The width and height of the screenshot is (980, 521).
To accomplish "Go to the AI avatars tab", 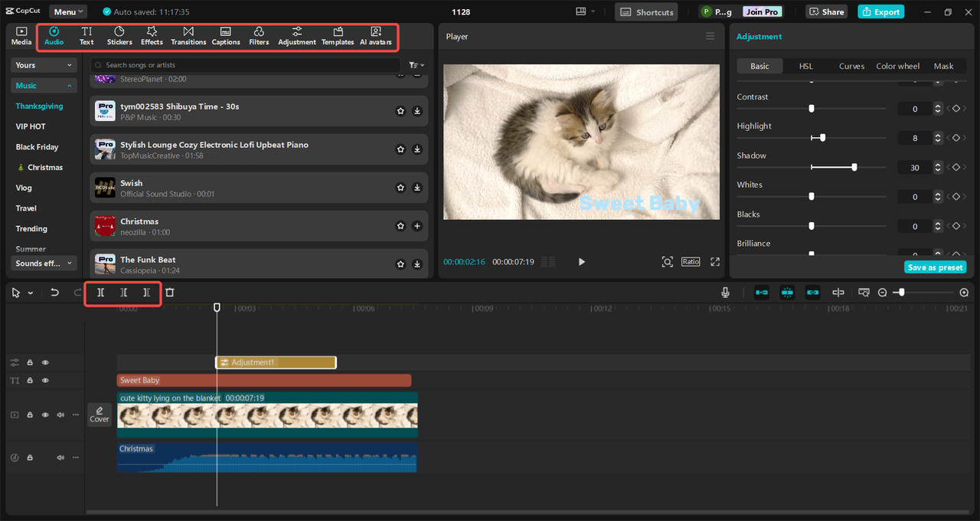I will 376,36.
